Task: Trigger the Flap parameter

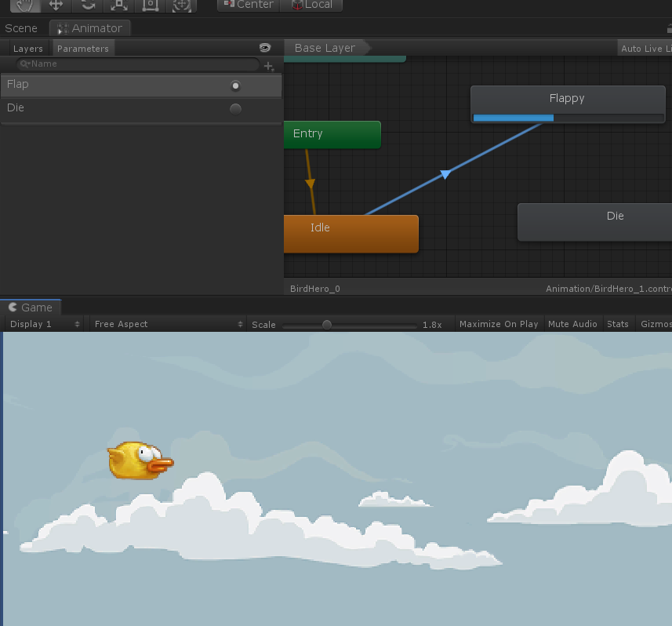Action: [235, 85]
